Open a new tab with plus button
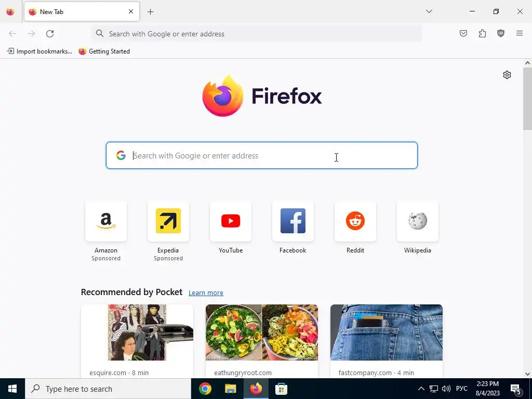 pyautogui.click(x=150, y=12)
